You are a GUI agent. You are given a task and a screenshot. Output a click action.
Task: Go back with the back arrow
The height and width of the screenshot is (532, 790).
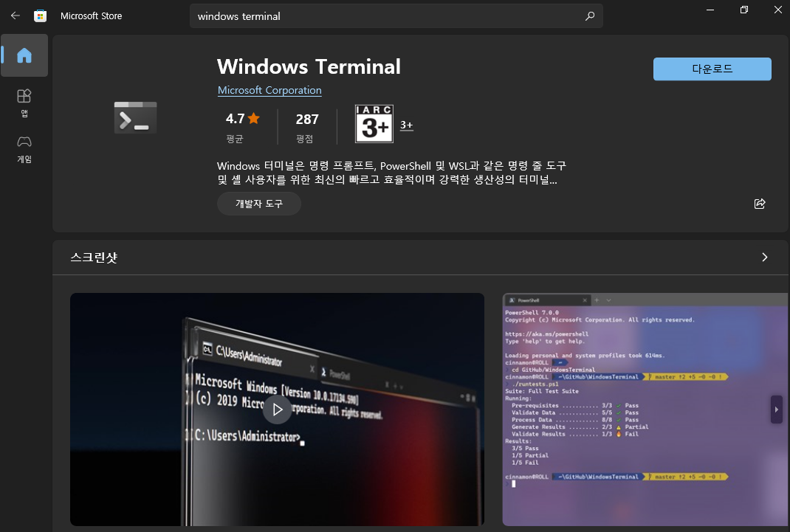point(15,15)
